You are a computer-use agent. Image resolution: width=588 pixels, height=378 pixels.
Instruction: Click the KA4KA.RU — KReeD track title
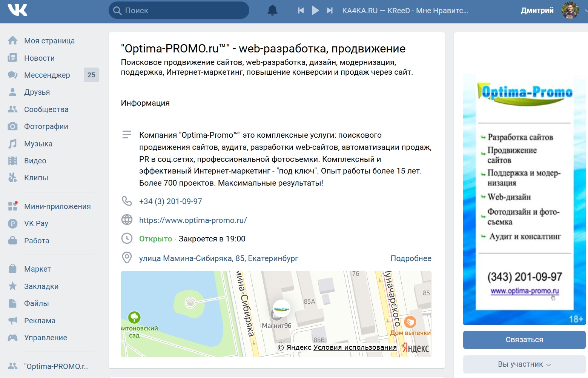tap(405, 11)
